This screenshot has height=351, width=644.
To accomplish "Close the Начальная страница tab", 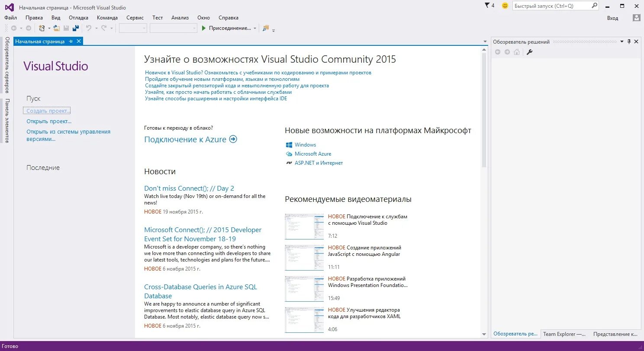I will pyautogui.click(x=78, y=41).
